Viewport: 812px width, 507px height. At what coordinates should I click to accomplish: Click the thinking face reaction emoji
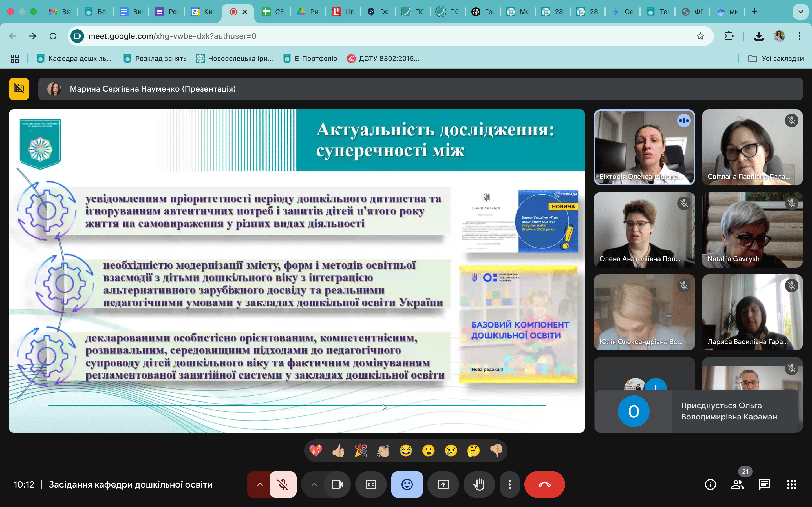(x=473, y=451)
